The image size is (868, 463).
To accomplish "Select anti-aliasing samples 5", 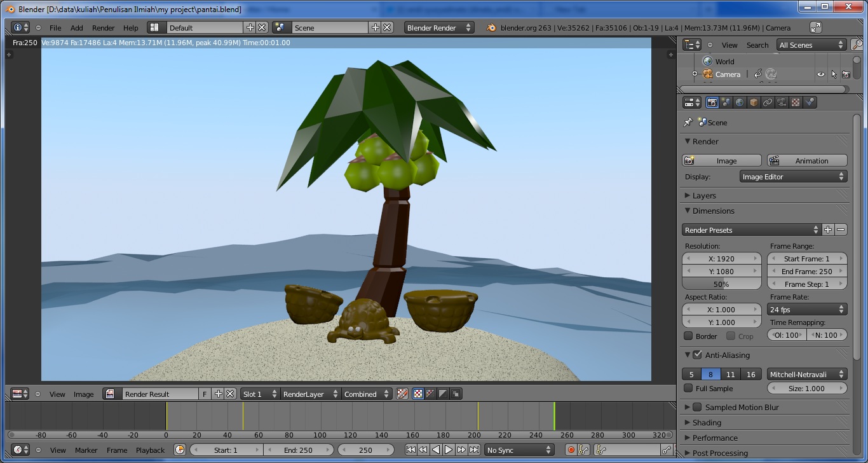I will tap(692, 374).
